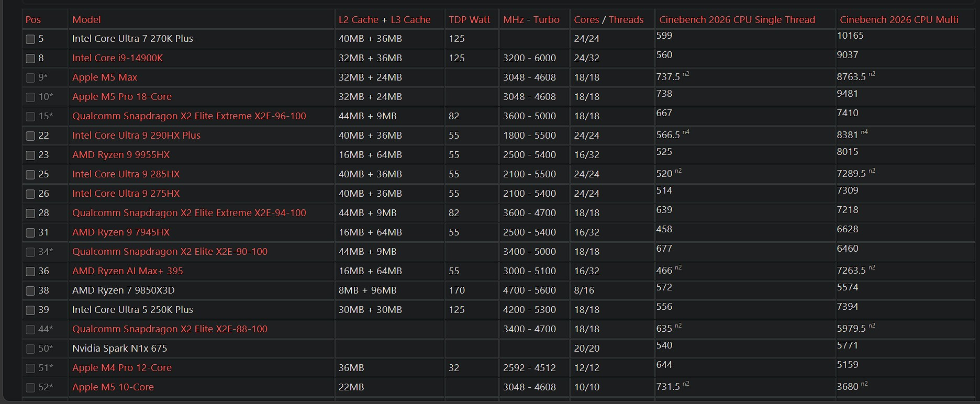
Task: Check the Snapdragon X2E-96-100 row checkbox
Action: (x=30, y=117)
